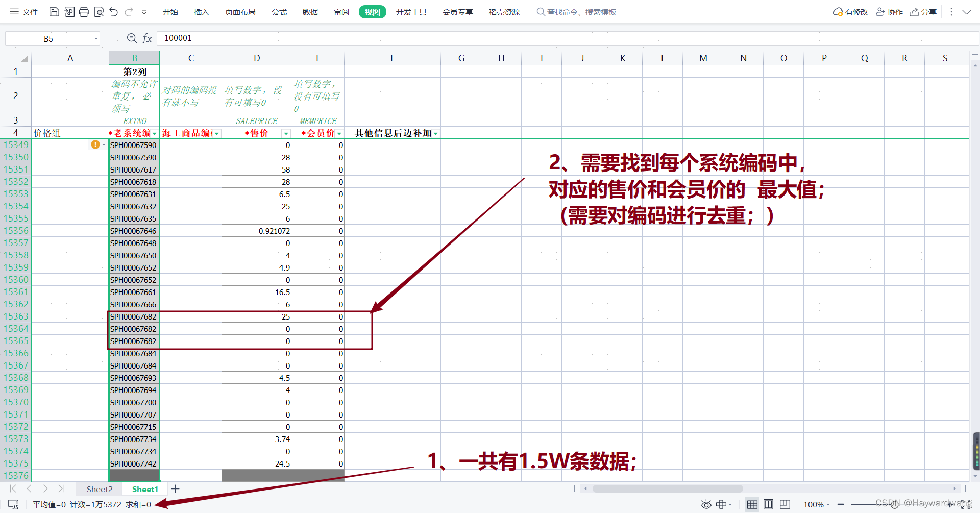Click vertical scrollbar up arrow
The image size is (980, 513).
click(975, 66)
